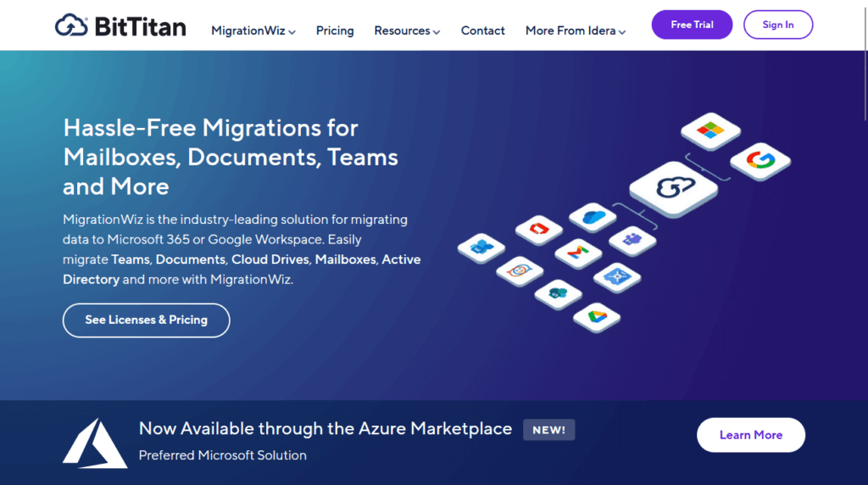
Task: Click the Microsoft Teams tile
Action: click(632, 240)
